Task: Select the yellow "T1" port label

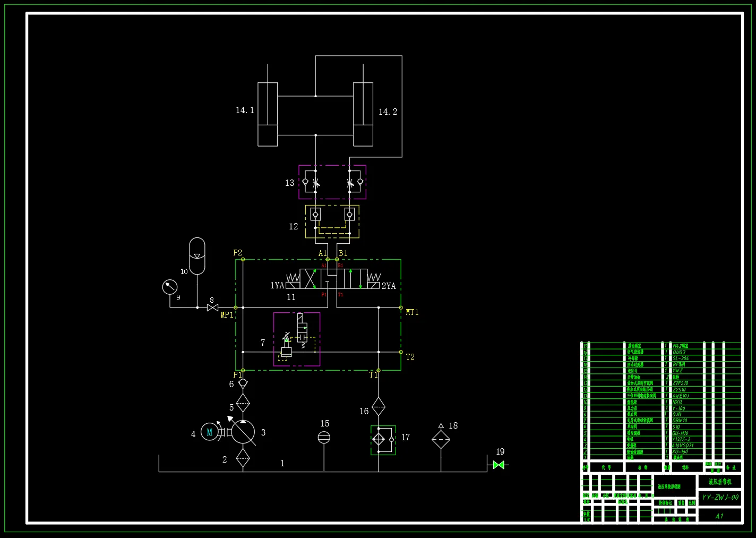Action: point(374,375)
